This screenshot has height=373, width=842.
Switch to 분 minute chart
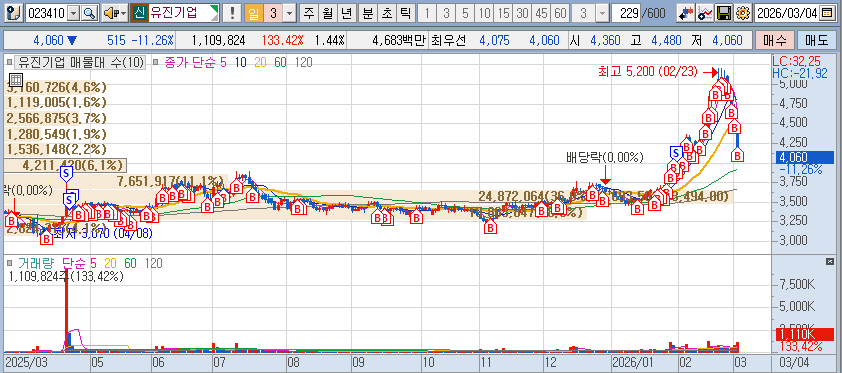tap(368, 13)
